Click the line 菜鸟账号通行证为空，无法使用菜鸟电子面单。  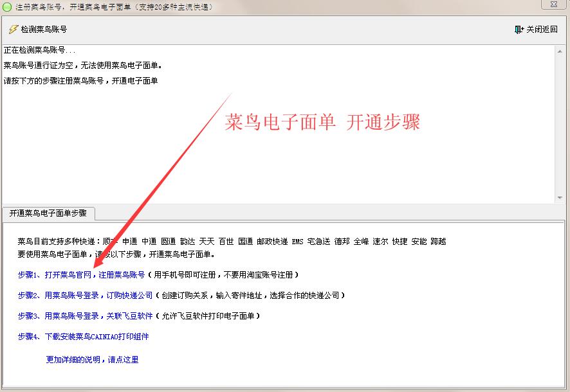coord(83,66)
